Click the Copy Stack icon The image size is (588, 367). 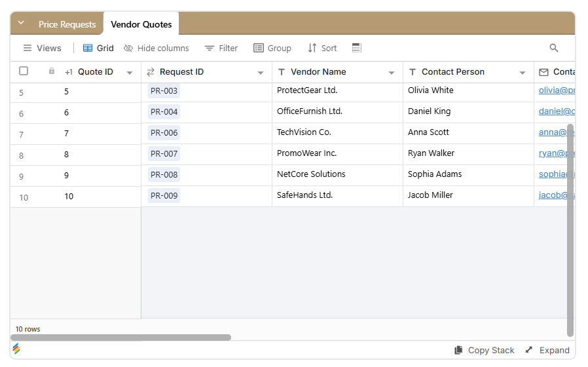[458, 350]
